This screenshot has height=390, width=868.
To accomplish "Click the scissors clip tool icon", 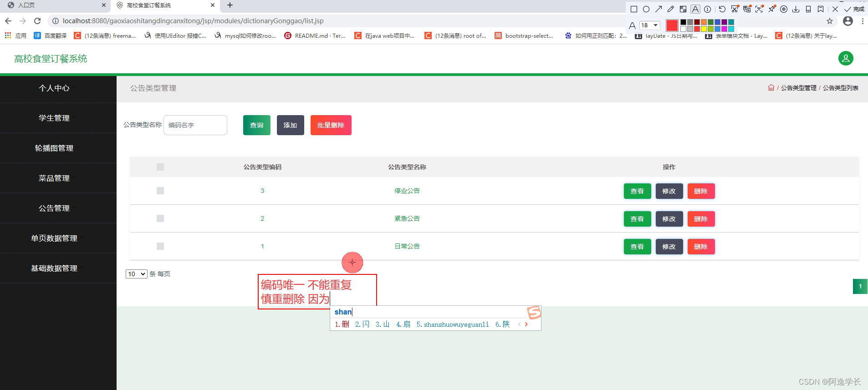I will tap(735, 9).
